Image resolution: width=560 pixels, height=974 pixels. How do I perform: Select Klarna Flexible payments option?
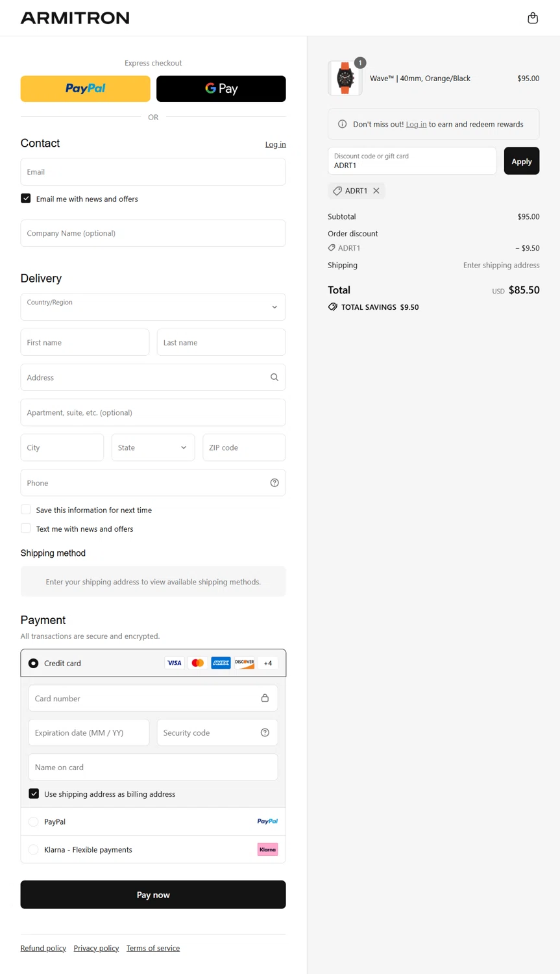[x=33, y=849]
